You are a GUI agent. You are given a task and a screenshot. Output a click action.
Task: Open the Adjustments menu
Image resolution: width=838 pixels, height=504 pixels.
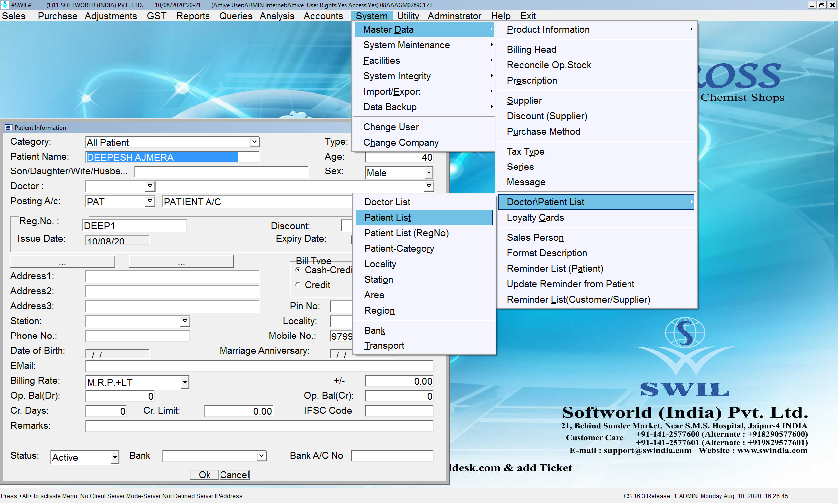coord(111,16)
